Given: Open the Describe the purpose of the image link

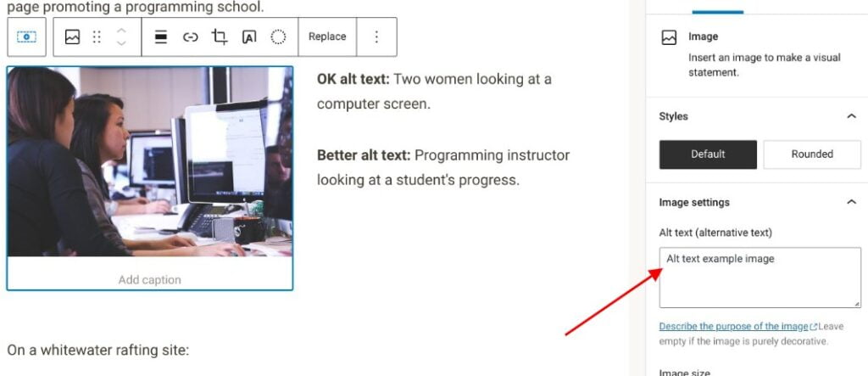Looking at the screenshot, I should tap(734, 326).
